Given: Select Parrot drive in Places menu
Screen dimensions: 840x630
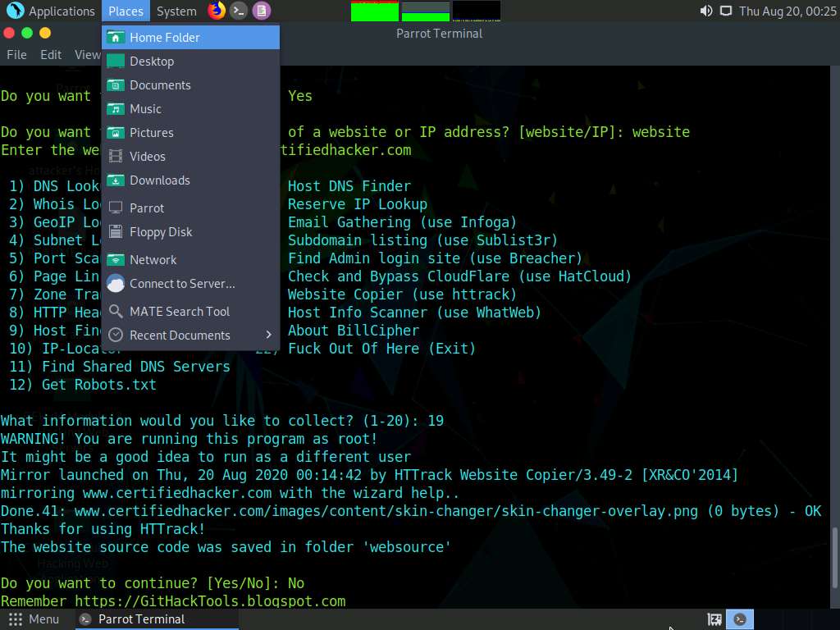Looking at the screenshot, I should click(x=190, y=208).
